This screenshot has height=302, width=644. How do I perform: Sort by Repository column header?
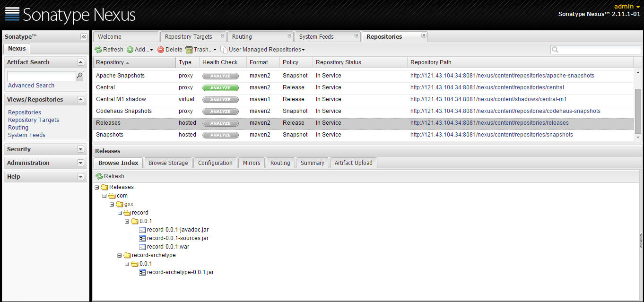click(134, 62)
